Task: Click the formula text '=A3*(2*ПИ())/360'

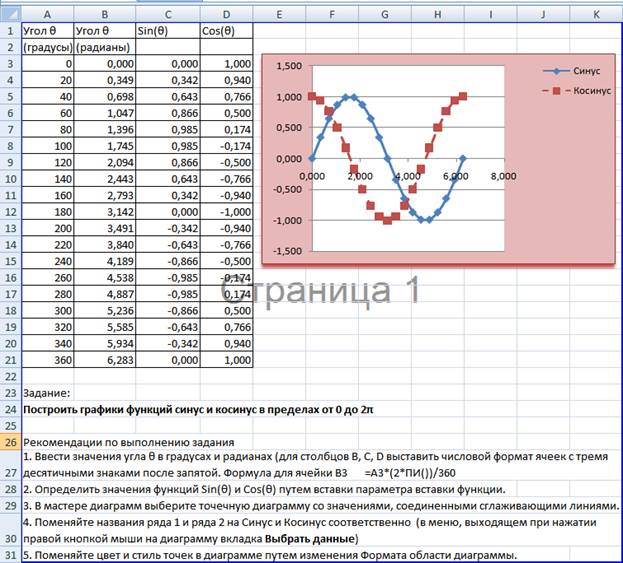Action: [410, 473]
